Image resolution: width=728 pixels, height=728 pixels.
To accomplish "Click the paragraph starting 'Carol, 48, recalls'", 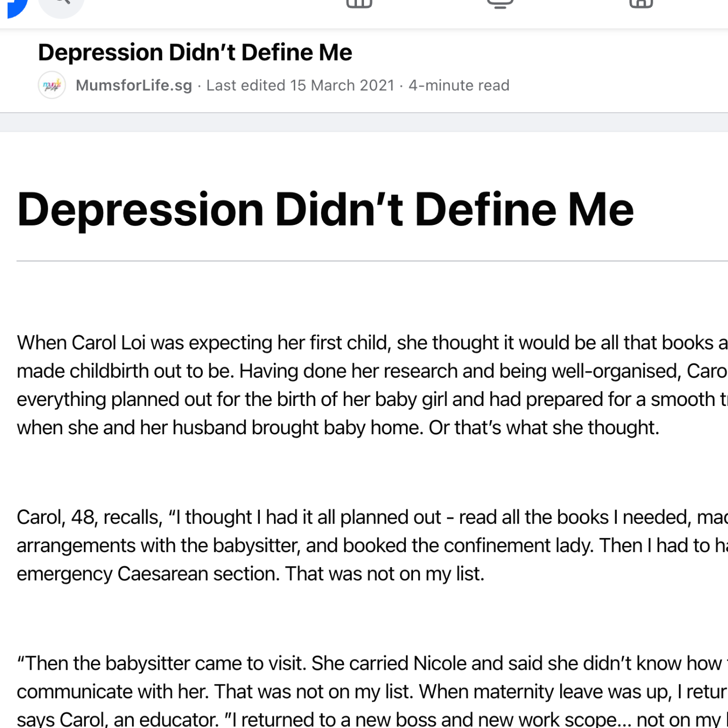I will 372,545.
